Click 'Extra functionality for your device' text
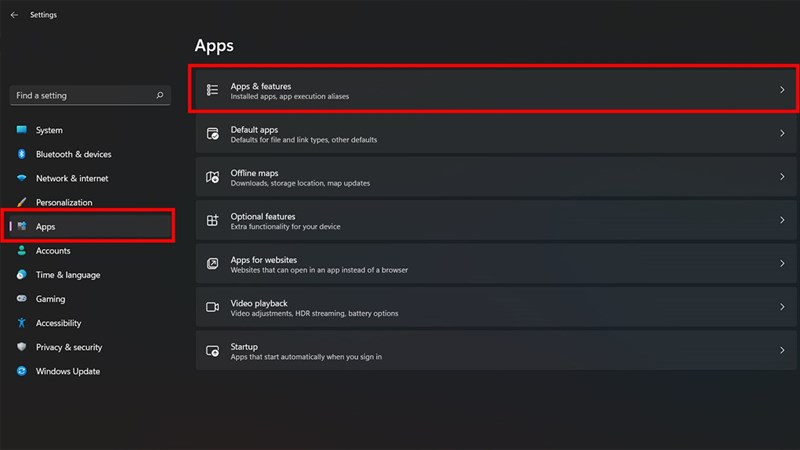 (x=285, y=227)
